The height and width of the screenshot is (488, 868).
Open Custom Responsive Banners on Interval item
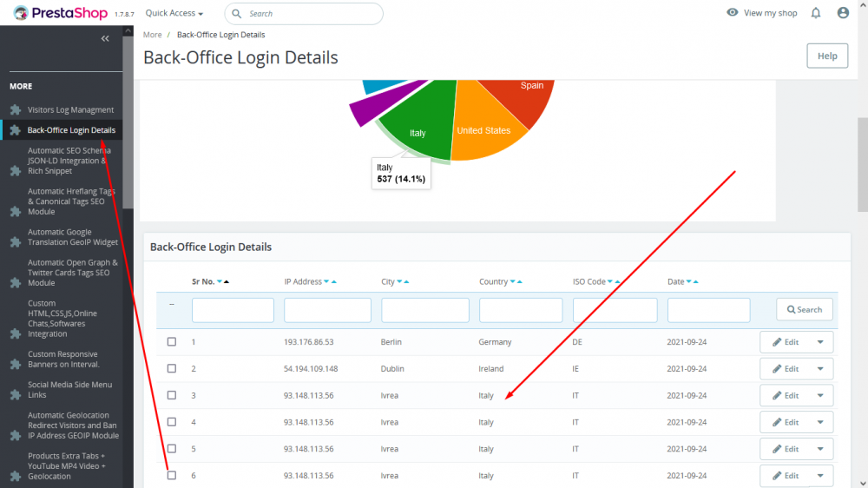63,359
